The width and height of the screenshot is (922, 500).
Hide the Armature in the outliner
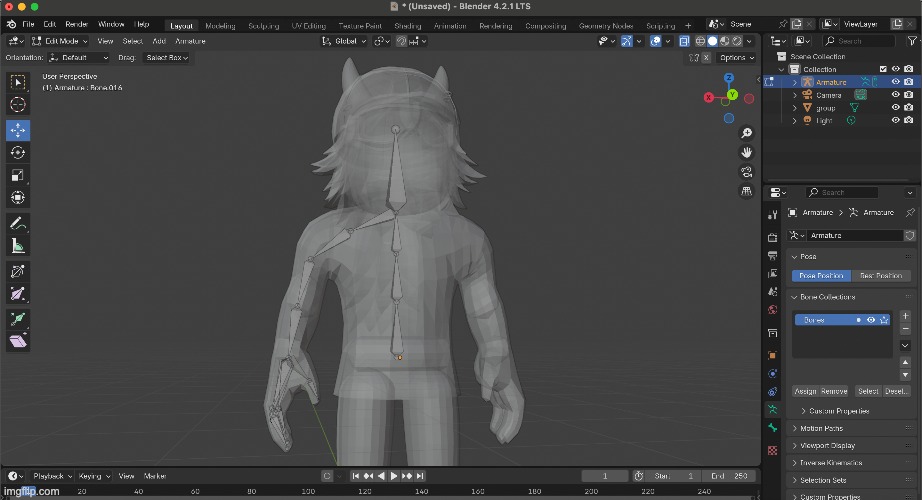895,82
